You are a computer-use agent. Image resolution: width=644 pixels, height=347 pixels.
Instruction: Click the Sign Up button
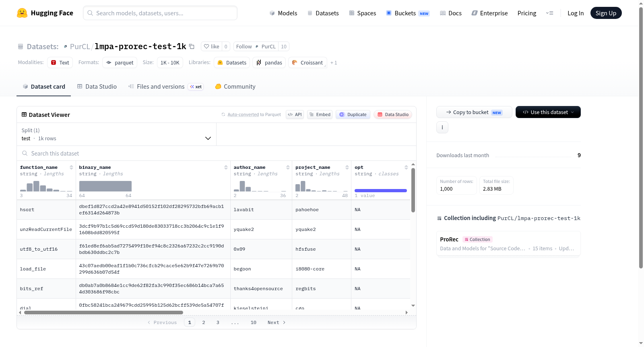(606, 13)
